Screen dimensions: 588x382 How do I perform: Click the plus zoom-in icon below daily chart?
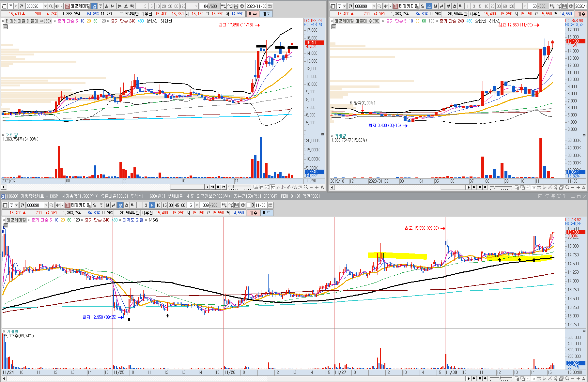pos(317,187)
